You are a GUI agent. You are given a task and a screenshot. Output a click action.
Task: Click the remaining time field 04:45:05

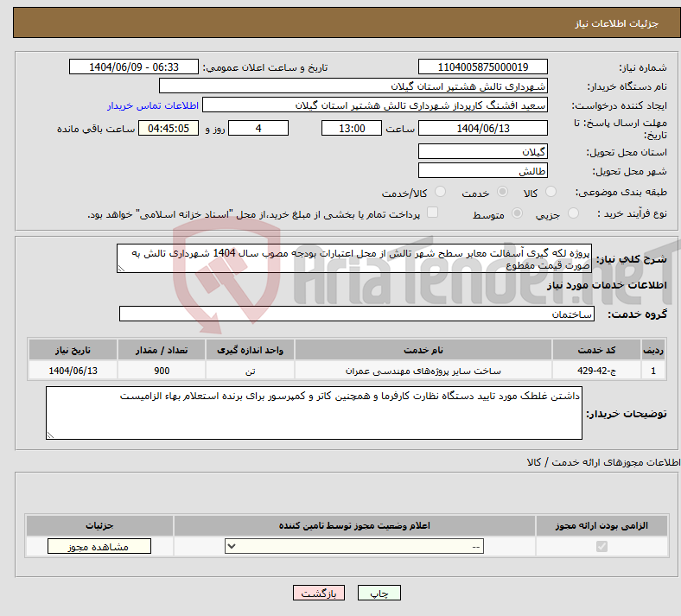coord(169,128)
